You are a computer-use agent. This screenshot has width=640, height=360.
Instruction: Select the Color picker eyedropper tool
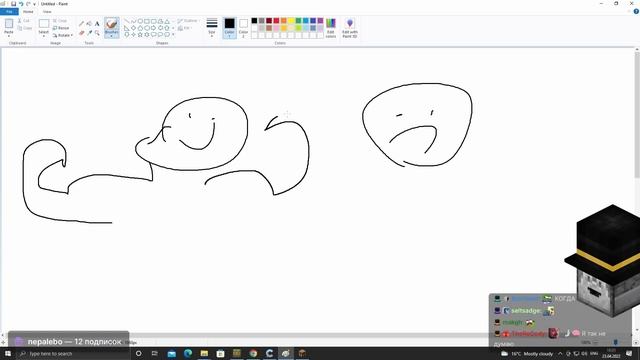point(89,33)
